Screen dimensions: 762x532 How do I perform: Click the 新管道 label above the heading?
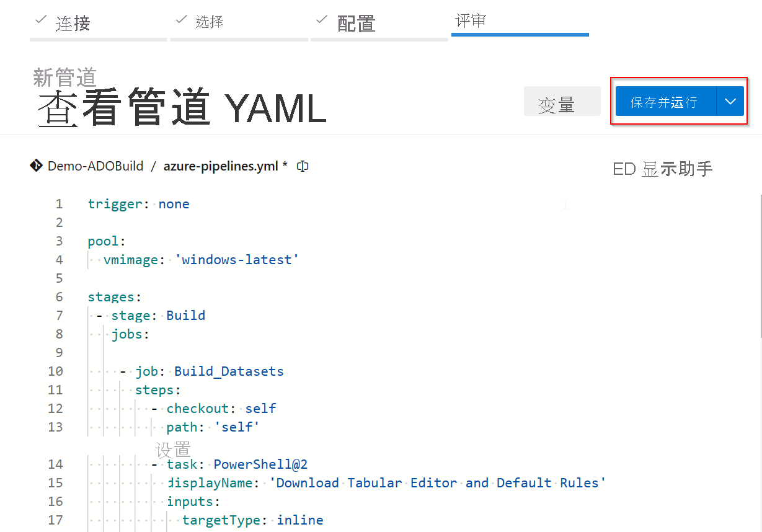coord(65,78)
